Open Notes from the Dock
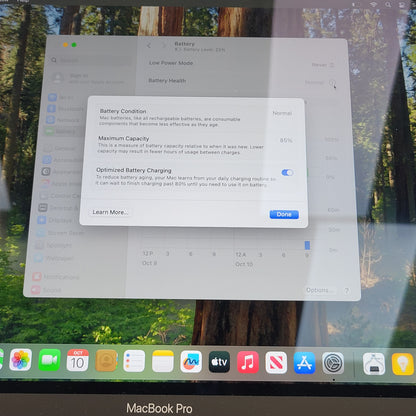Screen dimensions: 416x416 163,361
